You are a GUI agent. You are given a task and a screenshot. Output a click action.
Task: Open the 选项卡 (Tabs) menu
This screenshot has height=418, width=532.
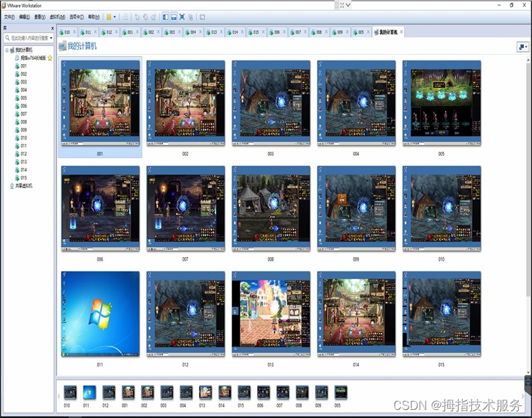(x=76, y=17)
